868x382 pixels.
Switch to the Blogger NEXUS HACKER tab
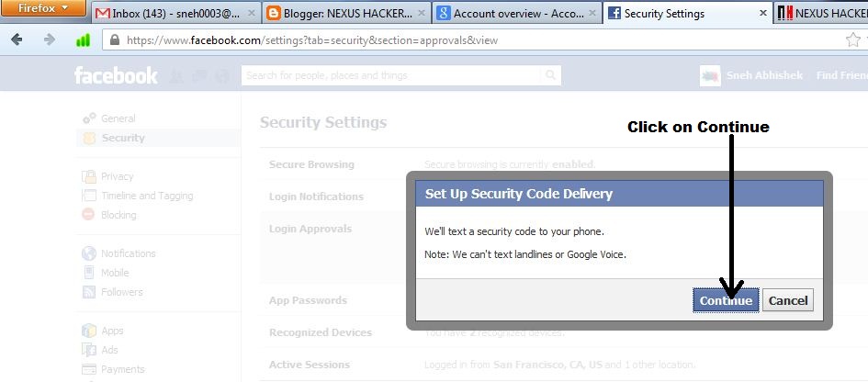pos(342,14)
